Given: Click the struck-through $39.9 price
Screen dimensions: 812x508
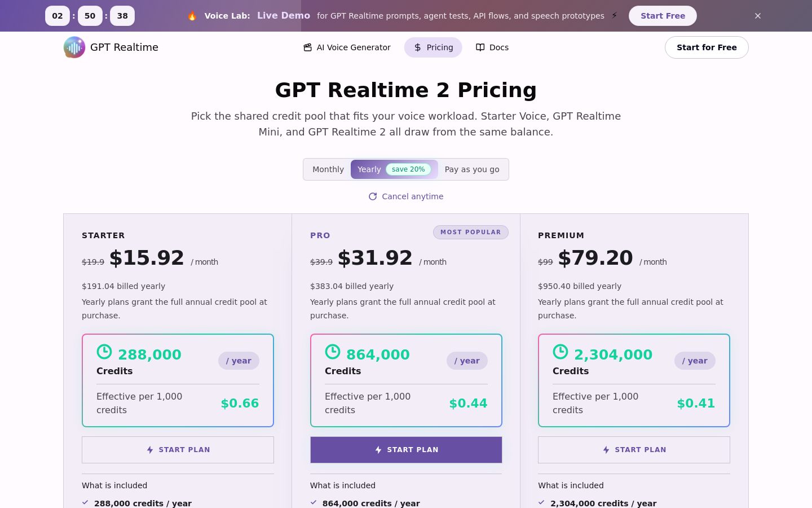Looking at the screenshot, I should tap(321, 262).
